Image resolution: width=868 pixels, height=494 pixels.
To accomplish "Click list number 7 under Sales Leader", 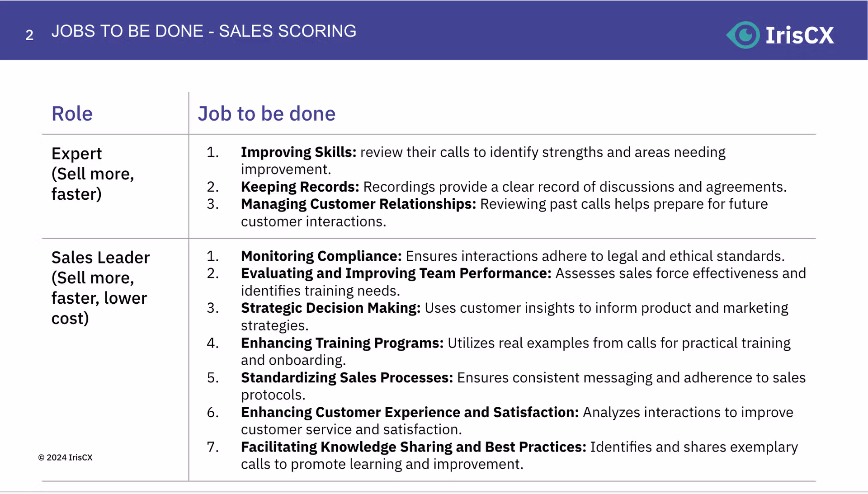I will click(x=212, y=447).
